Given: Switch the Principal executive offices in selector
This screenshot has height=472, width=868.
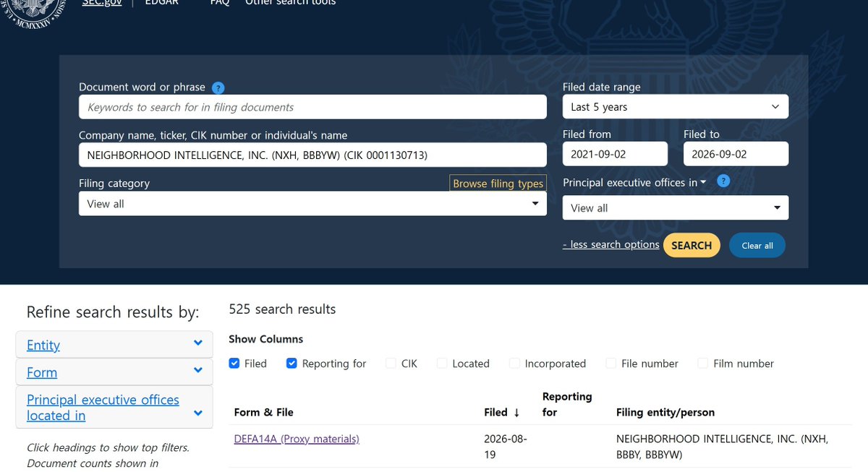Looking at the screenshot, I should 634,183.
